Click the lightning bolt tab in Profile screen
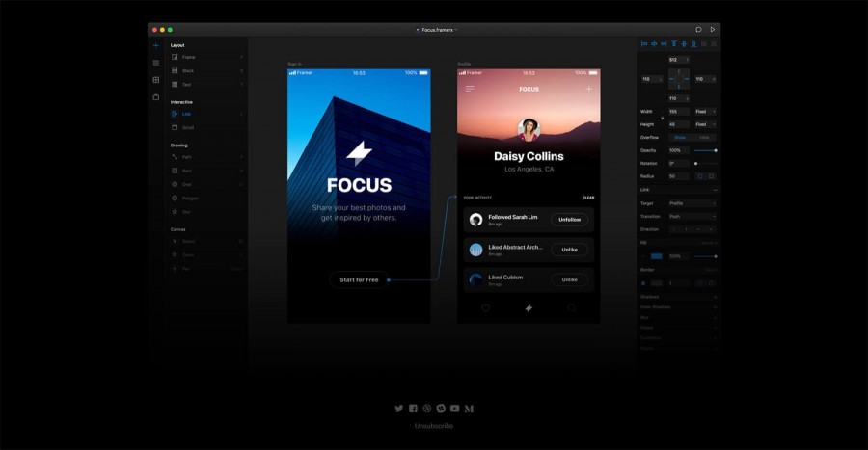Image resolution: width=868 pixels, height=450 pixels. point(529,308)
